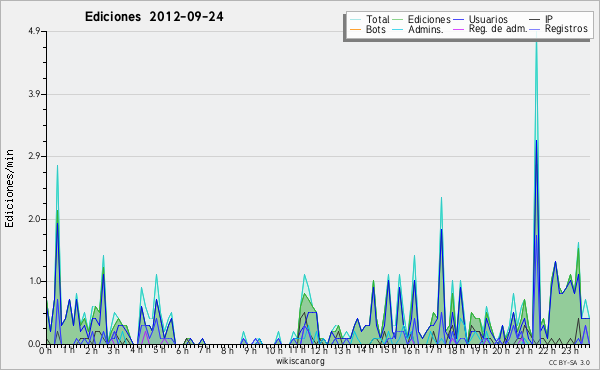Click the 12 h tick on time axis
This screenshot has height=370, width=600.
316,350
